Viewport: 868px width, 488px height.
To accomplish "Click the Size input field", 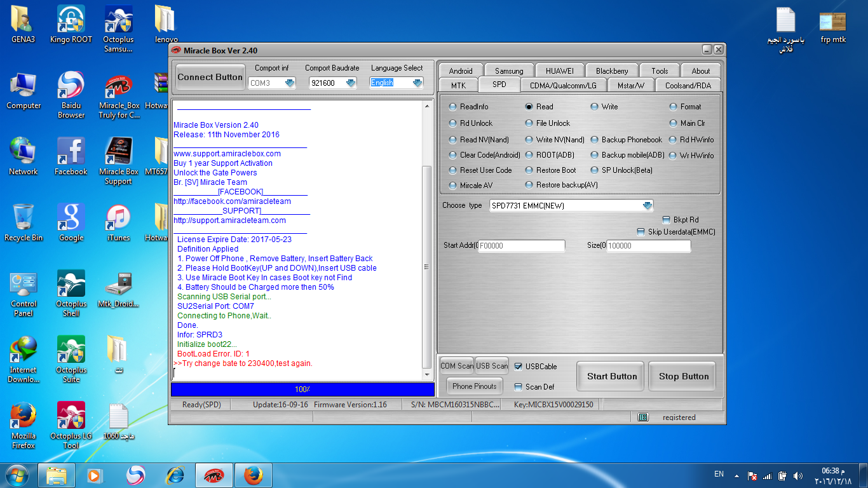I will click(x=649, y=246).
